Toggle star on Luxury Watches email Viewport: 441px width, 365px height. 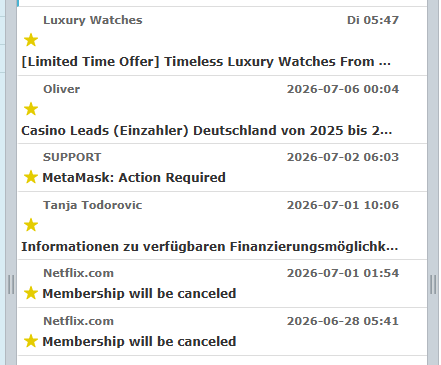(31, 40)
